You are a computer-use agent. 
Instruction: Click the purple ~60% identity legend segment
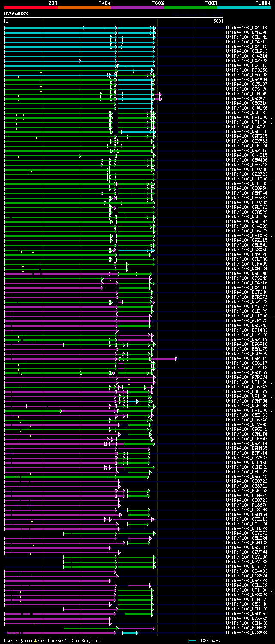click(x=137, y=8)
